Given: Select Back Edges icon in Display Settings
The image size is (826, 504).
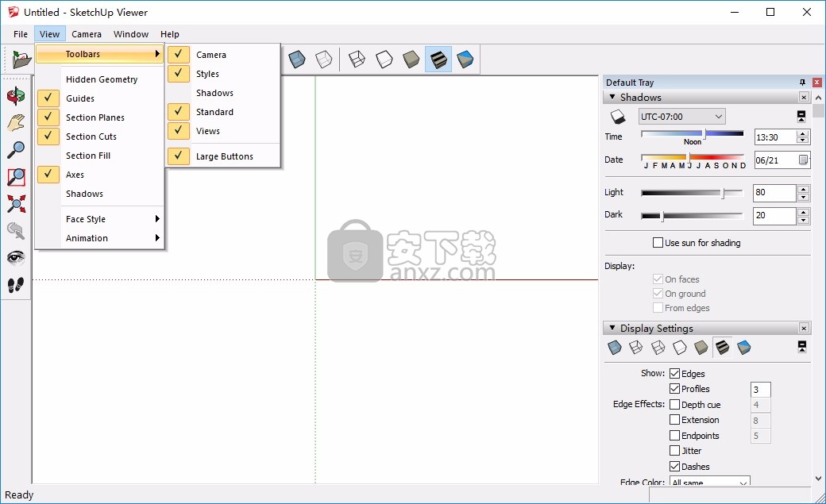Looking at the screenshot, I should [x=636, y=347].
